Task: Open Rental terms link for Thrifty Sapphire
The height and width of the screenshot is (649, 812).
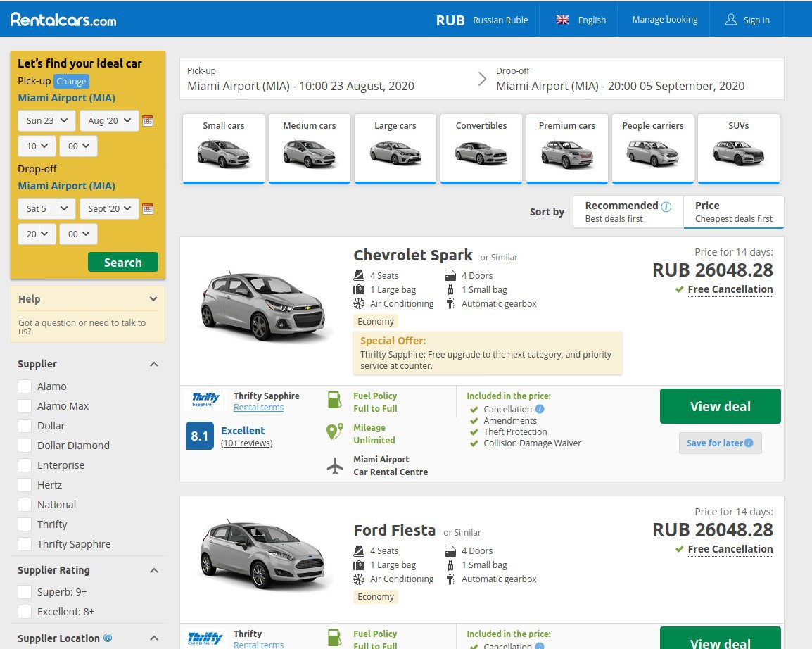Action: click(x=258, y=407)
